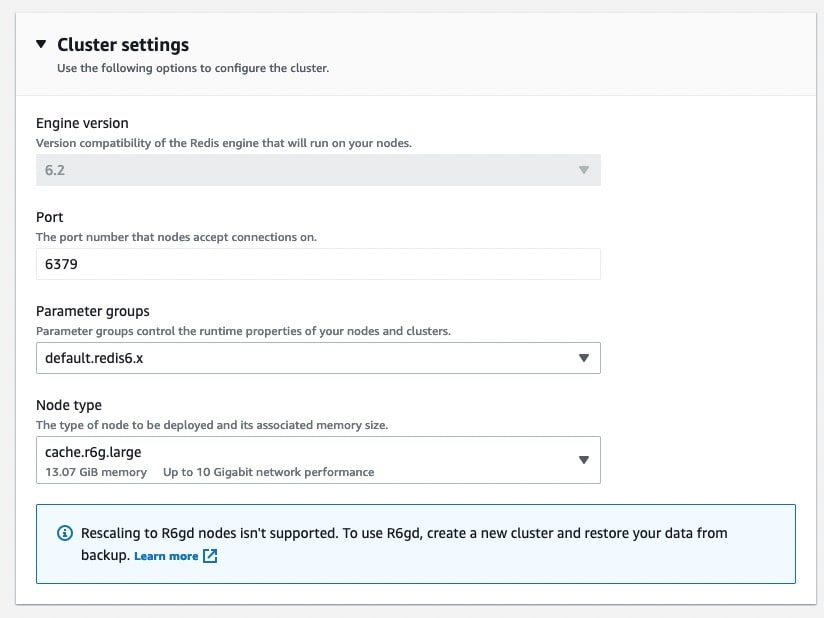Click the Parameter groups field label

(x=93, y=311)
